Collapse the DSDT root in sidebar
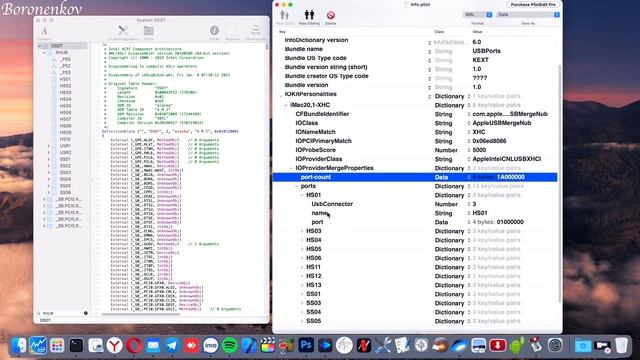Screen dimensions: 640x360 [x=40, y=46]
